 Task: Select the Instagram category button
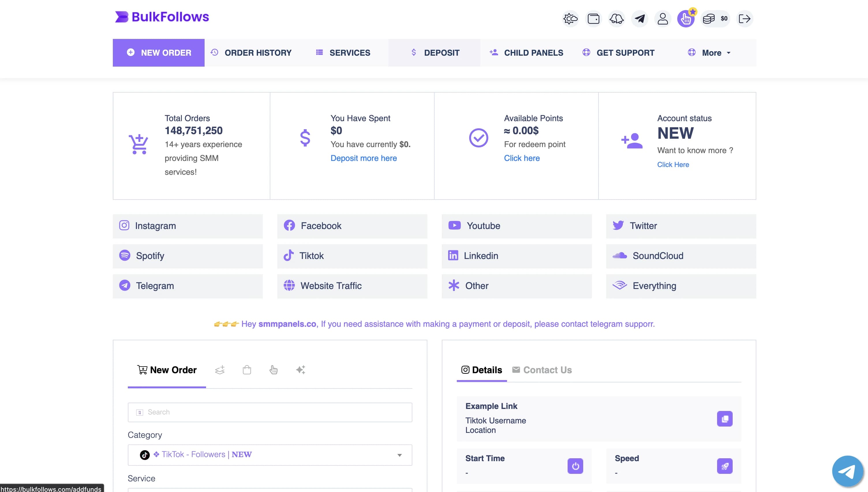tap(188, 226)
